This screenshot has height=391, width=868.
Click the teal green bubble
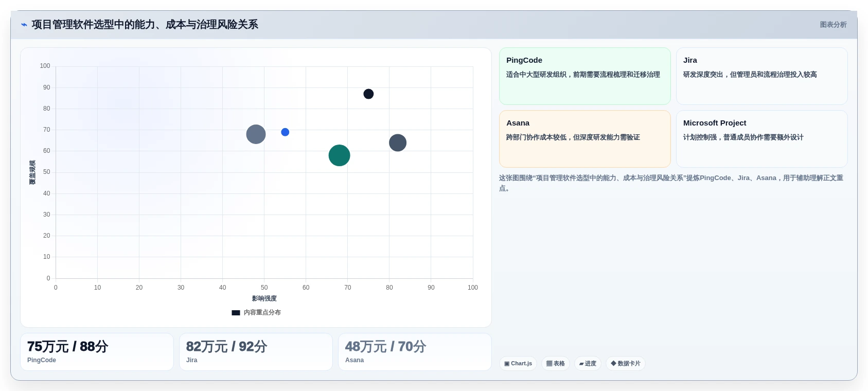[x=339, y=155]
